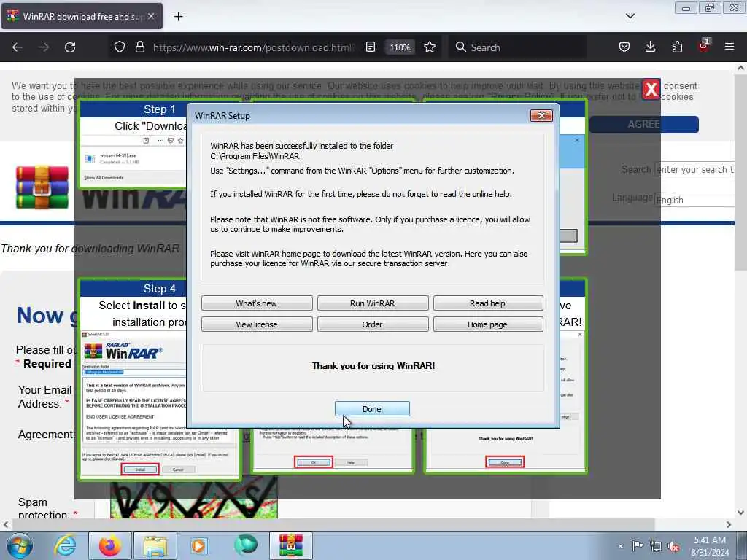
Task: Reload the current page
Action: (x=70, y=47)
